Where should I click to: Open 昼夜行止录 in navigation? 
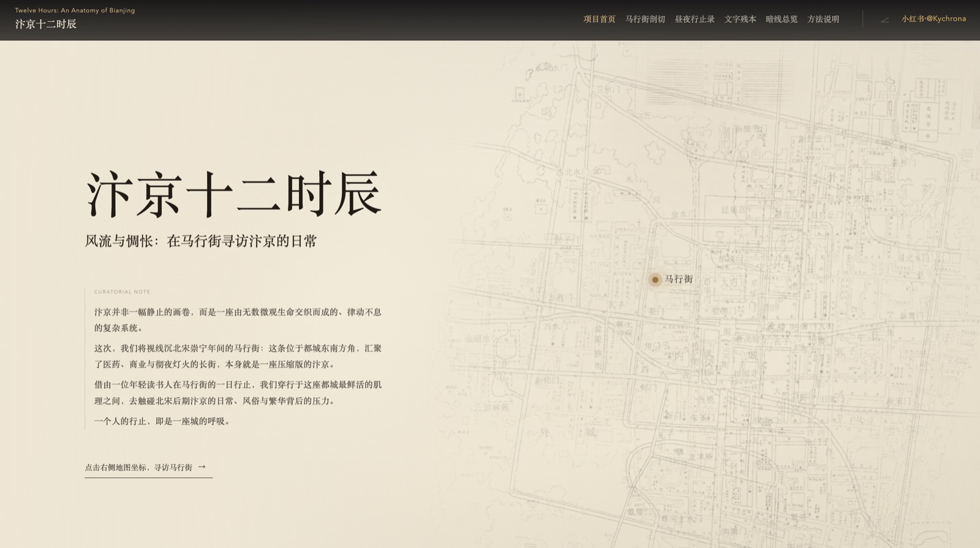tap(695, 19)
